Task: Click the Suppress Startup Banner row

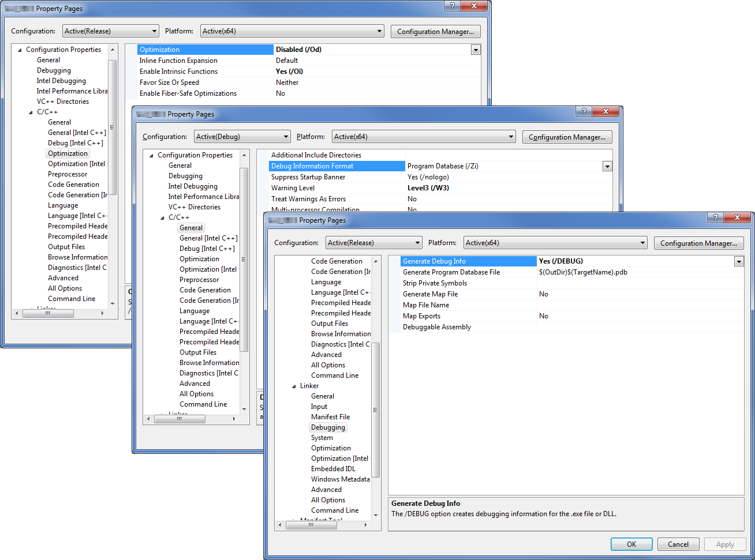Action: (x=440, y=177)
